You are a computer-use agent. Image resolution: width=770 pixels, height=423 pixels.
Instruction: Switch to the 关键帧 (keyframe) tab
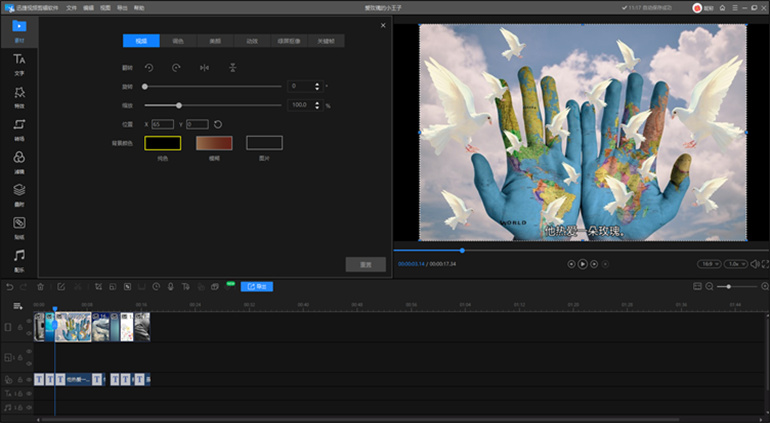coord(326,41)
